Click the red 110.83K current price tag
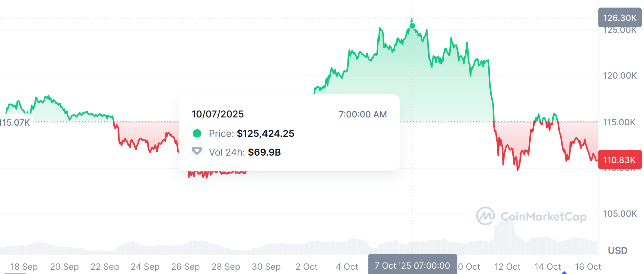The width and height of the screenshot is (644, 274). click(x=619, y=160)
